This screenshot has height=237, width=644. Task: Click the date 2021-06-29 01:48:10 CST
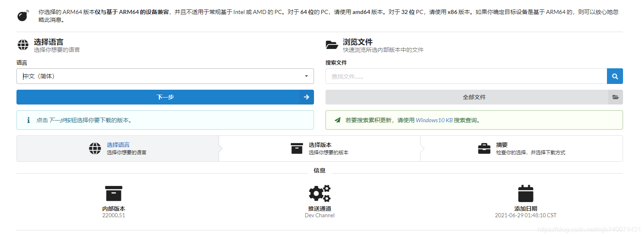pos(525,215)
